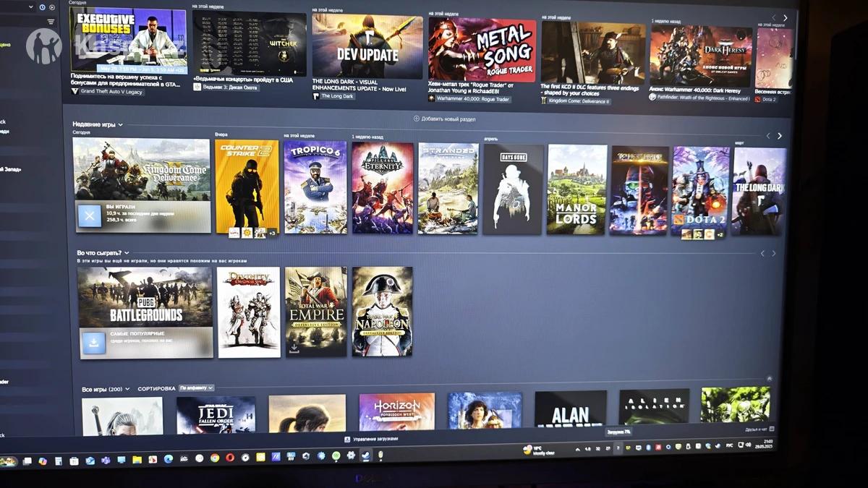This screenshot has height=488, width=868.
Task: Open the Witcher concerts news thumbnail
Action: [250, 42]
